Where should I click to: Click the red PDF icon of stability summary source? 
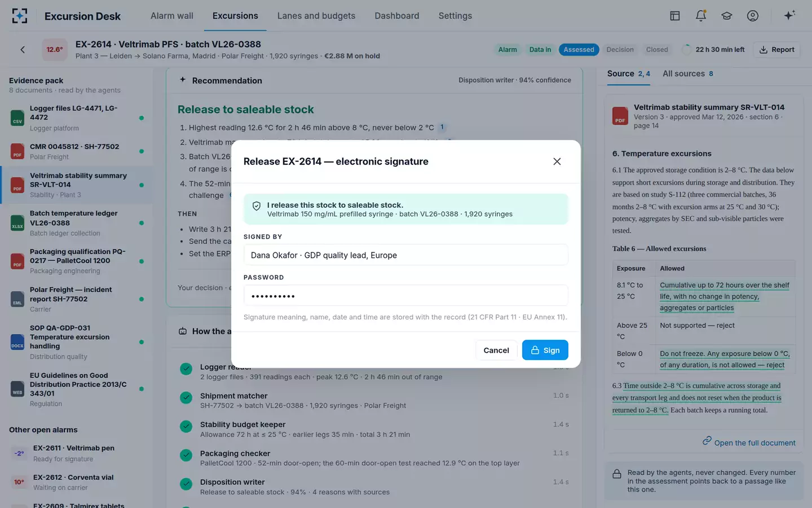pos(620,116)
